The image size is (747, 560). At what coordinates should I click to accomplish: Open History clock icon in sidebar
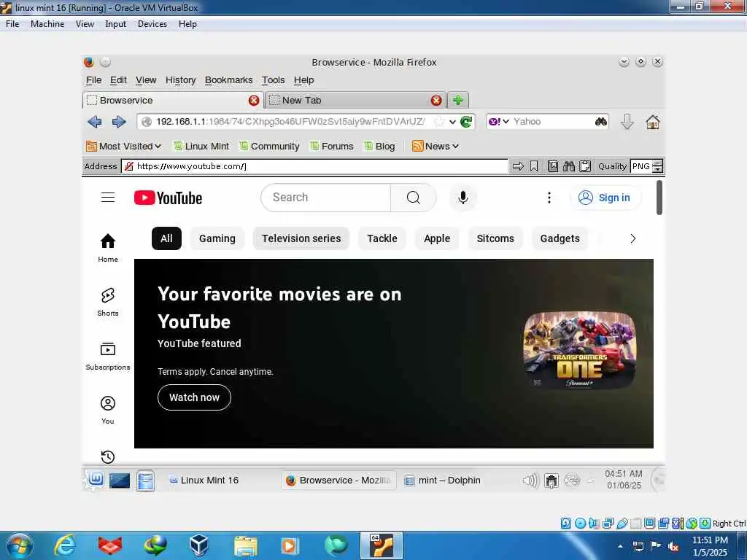(x=108, y=457)
